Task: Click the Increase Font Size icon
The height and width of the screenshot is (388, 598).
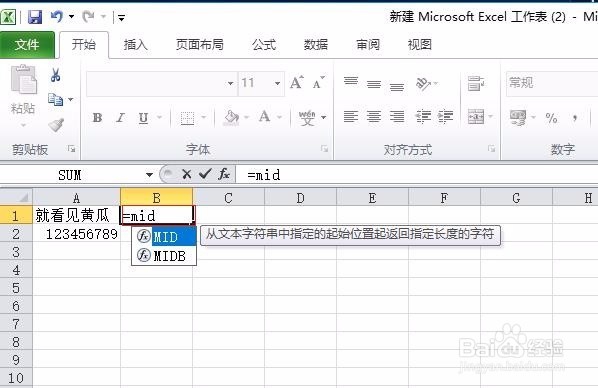Action: [296, 82]
